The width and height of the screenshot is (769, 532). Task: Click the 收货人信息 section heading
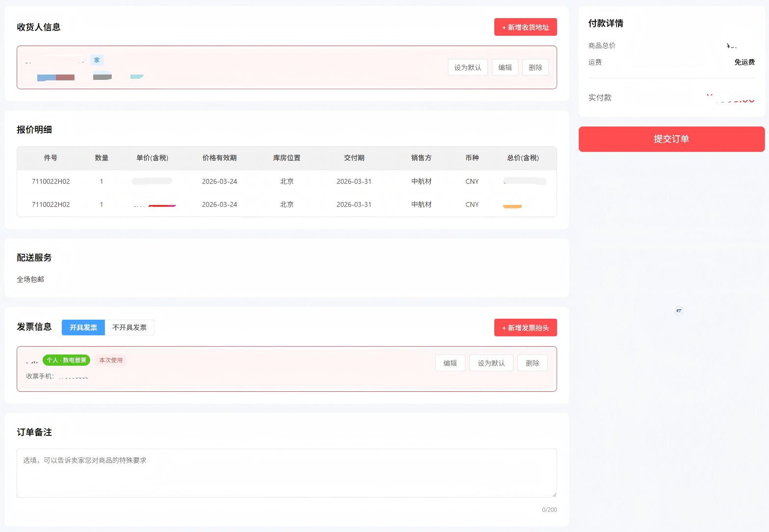39,27
